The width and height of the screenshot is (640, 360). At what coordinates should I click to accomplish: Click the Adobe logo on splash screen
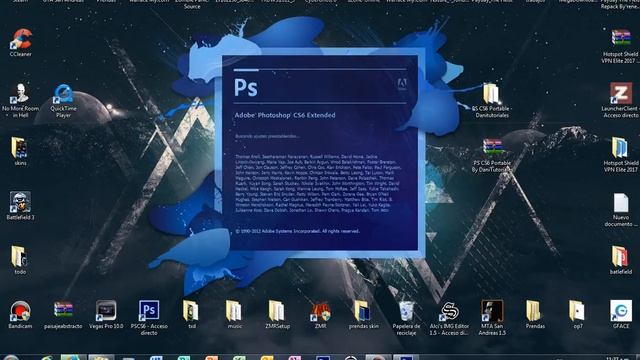click(402, 84)
